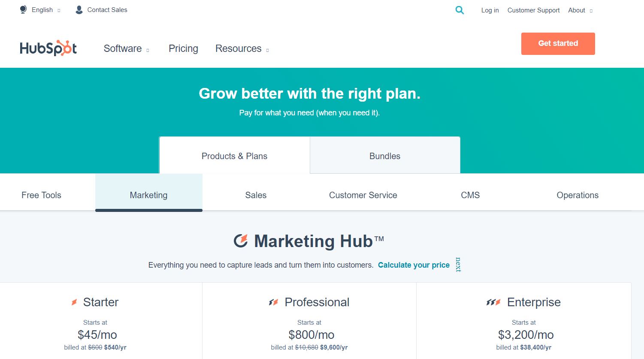The width and height of the screenshot is (644, 359).
Task: Open the About dropdown
Action: point(580,10)
